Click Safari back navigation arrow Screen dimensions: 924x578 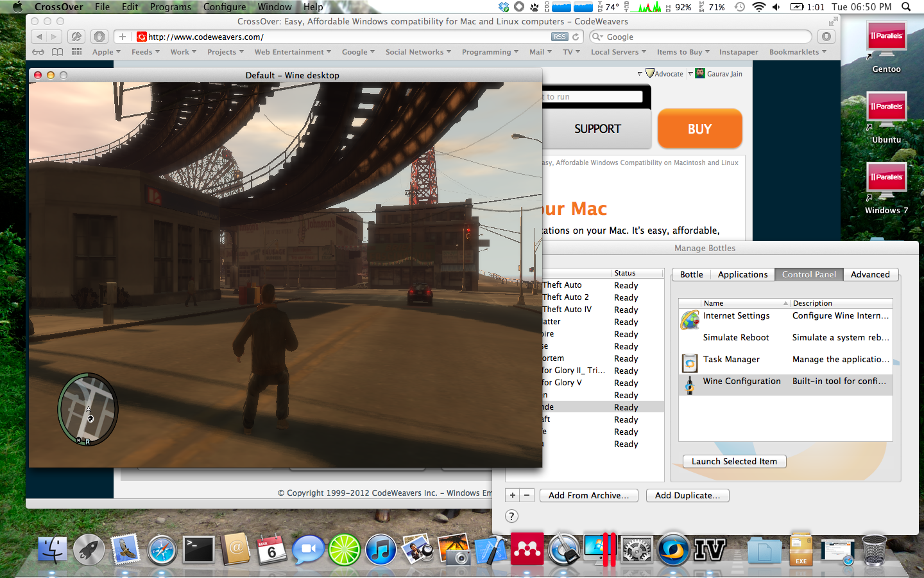point(39,37)
